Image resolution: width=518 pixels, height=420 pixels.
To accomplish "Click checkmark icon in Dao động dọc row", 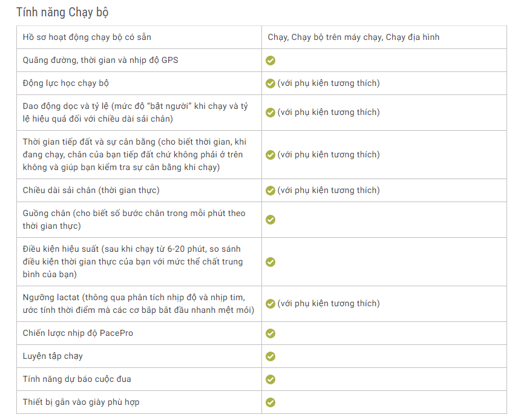I will click(x=270, y=113).
